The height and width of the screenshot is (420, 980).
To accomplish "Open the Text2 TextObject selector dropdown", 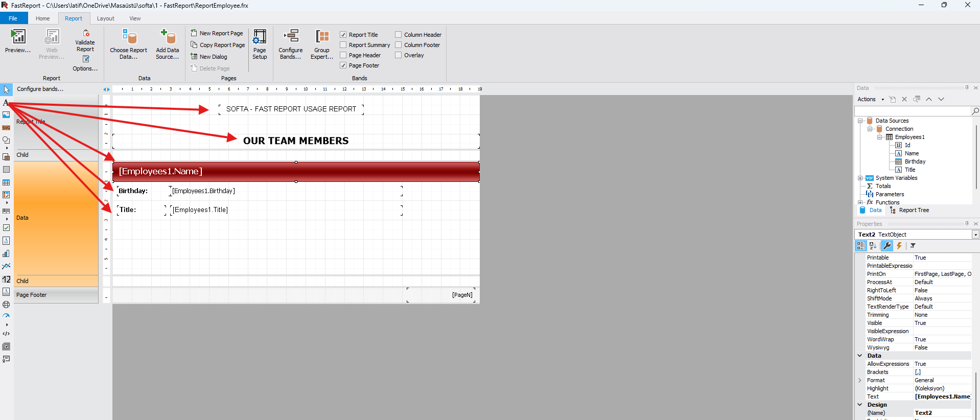I will coord(975,235).
